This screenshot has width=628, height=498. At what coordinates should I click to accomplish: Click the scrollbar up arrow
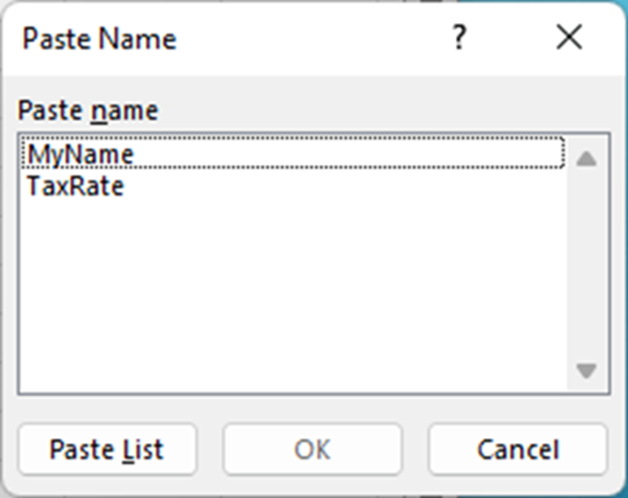click(587, 159)
